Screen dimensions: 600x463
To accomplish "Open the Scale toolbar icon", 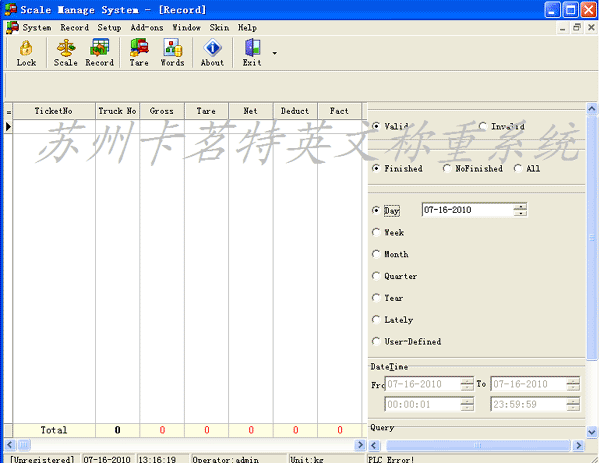I will pos(65,53).
